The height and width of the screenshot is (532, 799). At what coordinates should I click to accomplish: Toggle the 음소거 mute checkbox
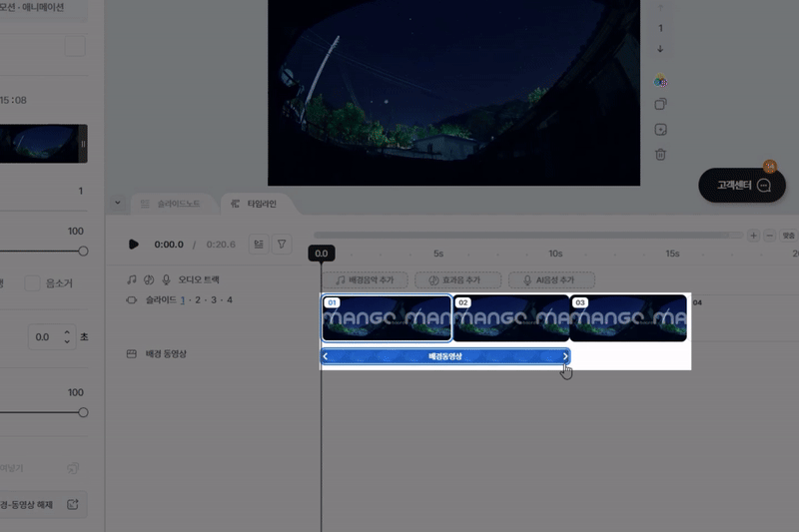[x=33, y=283]
